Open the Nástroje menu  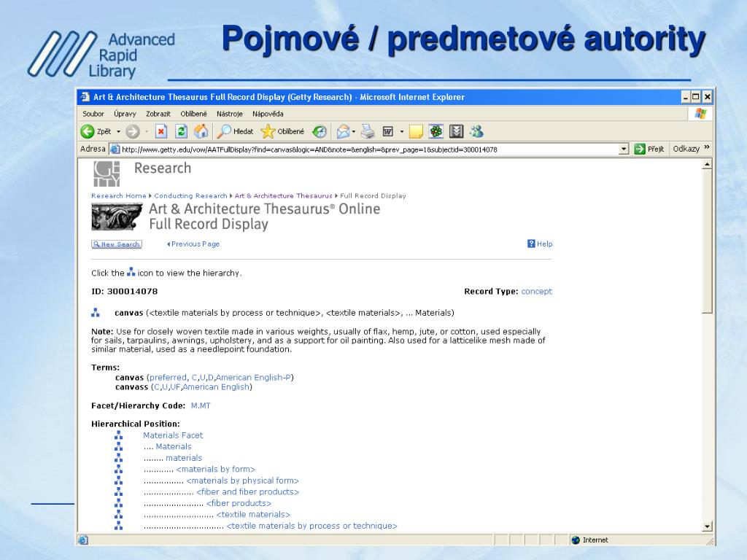click(x=230, y=114)
